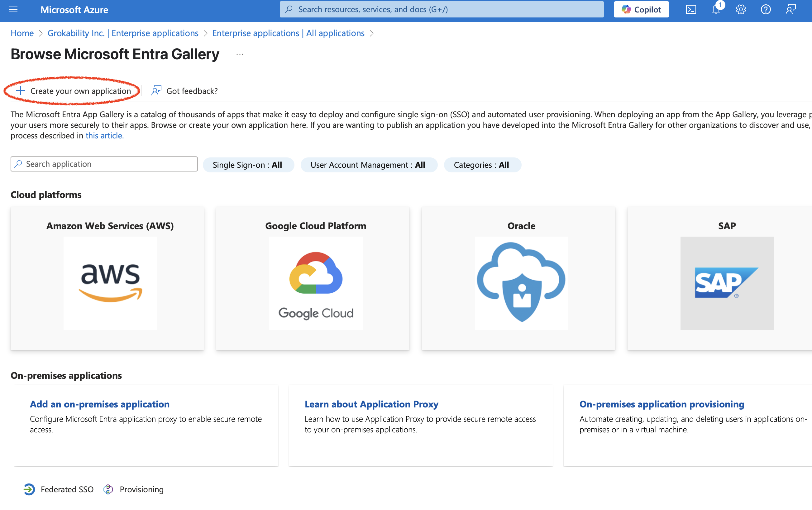Select the SAP card
The height and width of the screenshot is (510, 812).
pos(720,278)
